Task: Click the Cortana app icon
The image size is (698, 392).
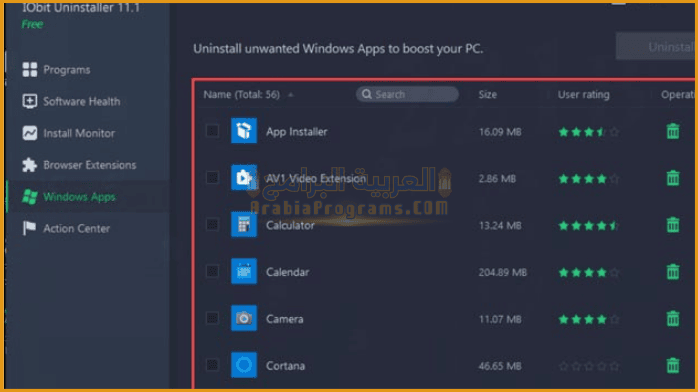Action: (243, 365)
